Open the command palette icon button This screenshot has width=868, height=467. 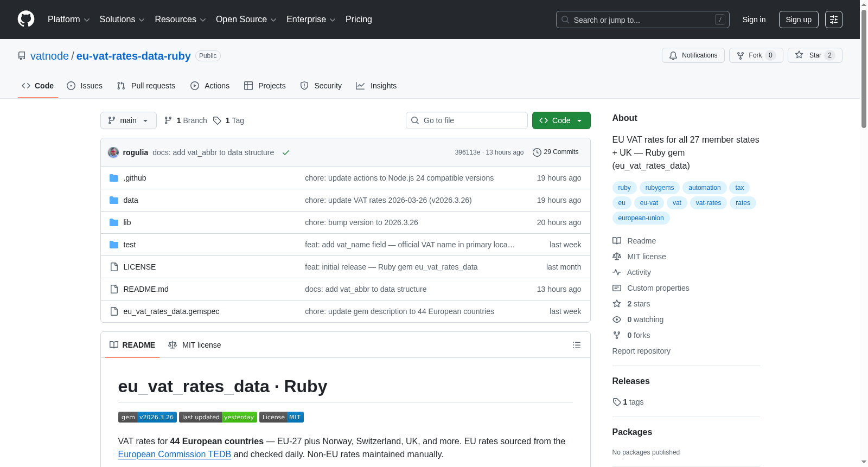tap(834, 20)
